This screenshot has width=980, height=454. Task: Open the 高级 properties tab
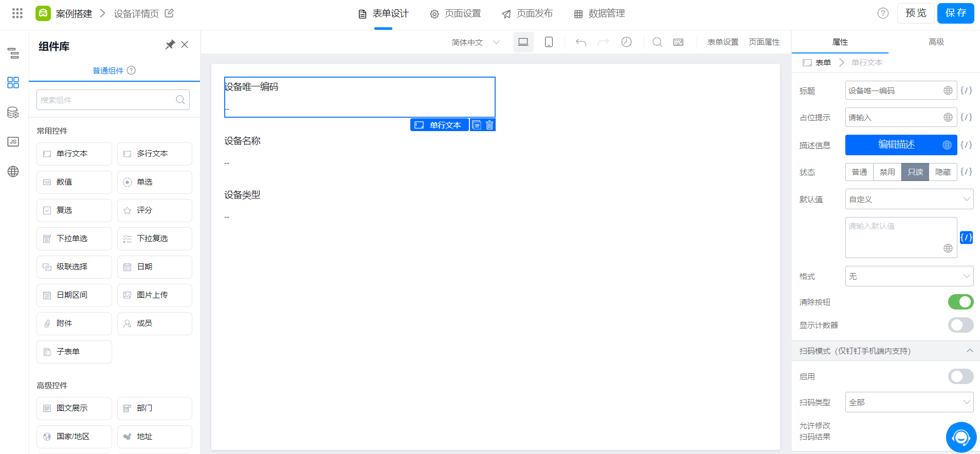click(x=936, y=42)
